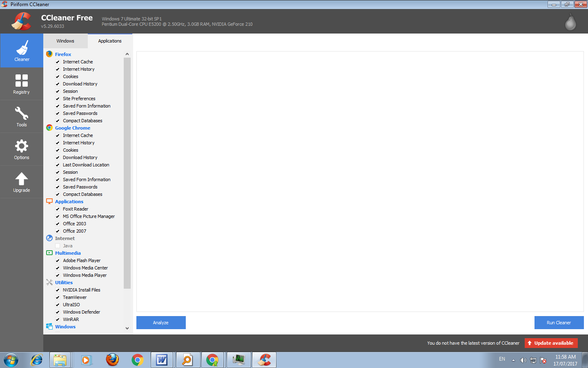
Task: Select the 'MS Office Picture Manager' entry
Action: tap(89, 216)
